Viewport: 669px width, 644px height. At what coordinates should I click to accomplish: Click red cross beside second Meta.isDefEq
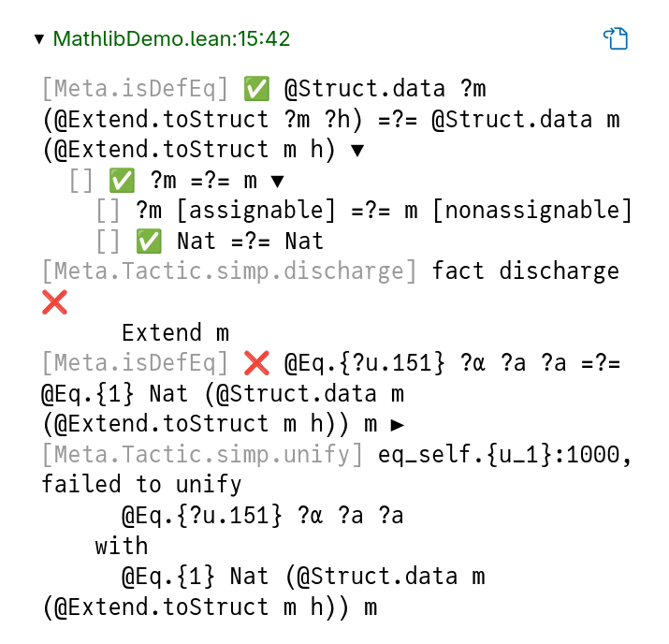256,362
